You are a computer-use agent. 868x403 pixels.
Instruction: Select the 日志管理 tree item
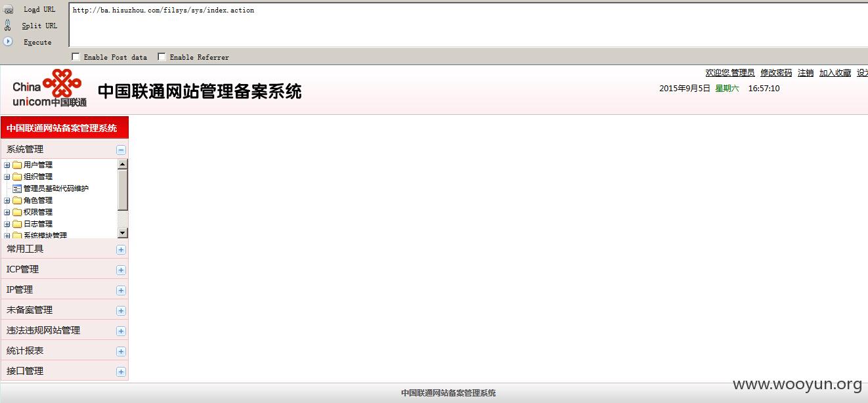[38, 224]
